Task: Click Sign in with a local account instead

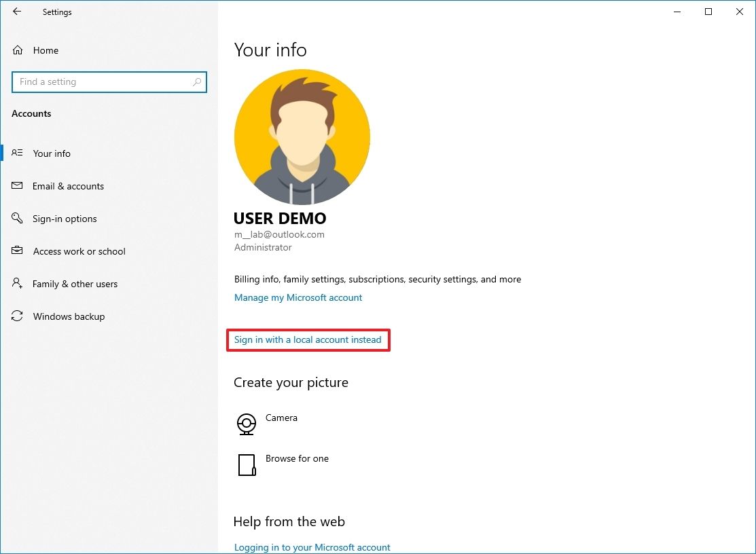Action: [x=308, y=339]
